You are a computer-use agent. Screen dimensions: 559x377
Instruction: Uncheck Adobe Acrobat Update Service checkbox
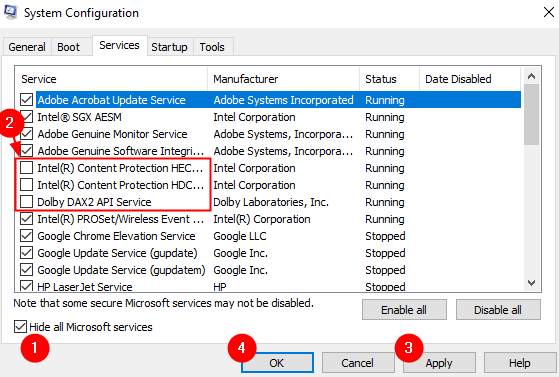pyautogui.click(x=26, y=100)
